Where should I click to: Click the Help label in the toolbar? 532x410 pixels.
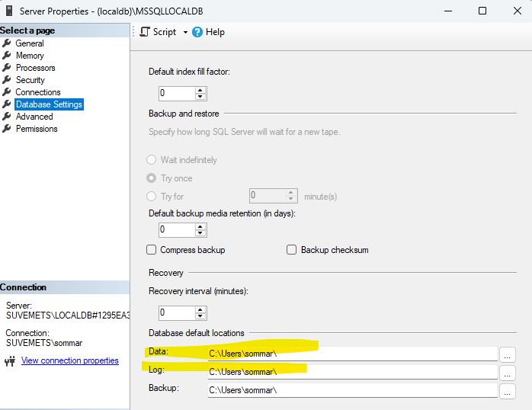[x=215, y=32]
